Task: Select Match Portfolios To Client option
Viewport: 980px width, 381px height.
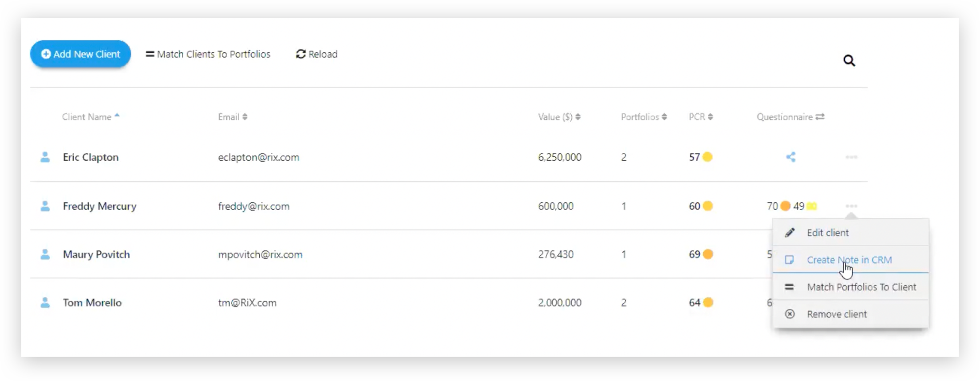Action: [x=861, y=287]
